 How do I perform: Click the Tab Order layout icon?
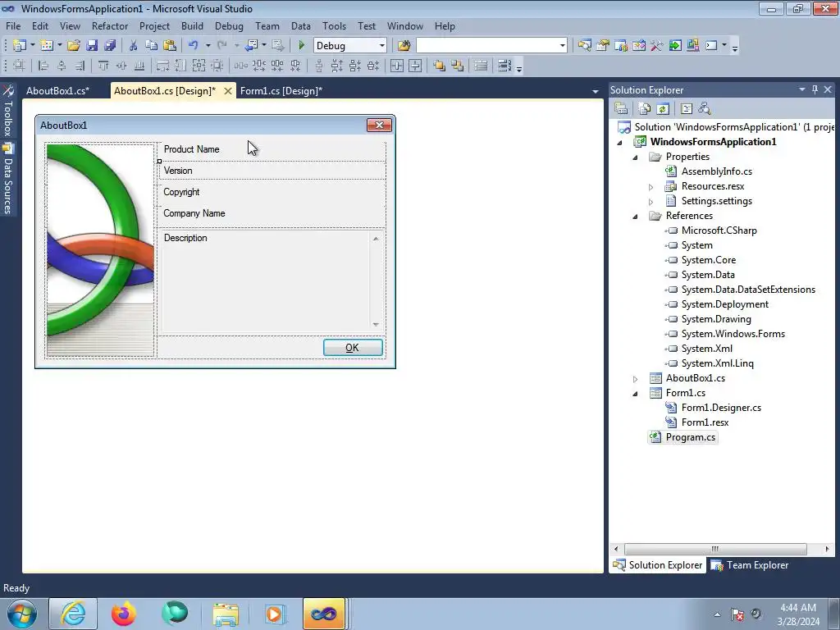click(x=504, y=66)
